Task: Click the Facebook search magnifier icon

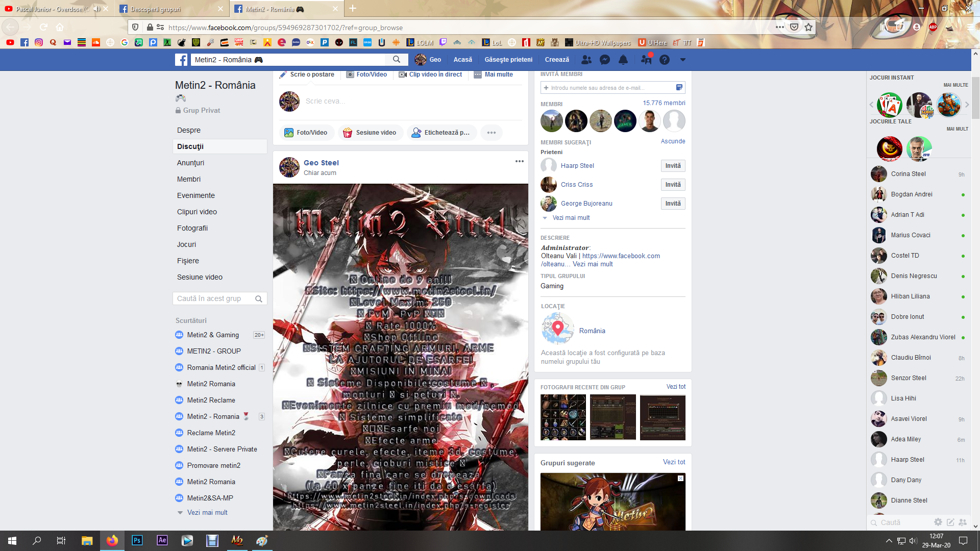Action: (x=397, y=60)
